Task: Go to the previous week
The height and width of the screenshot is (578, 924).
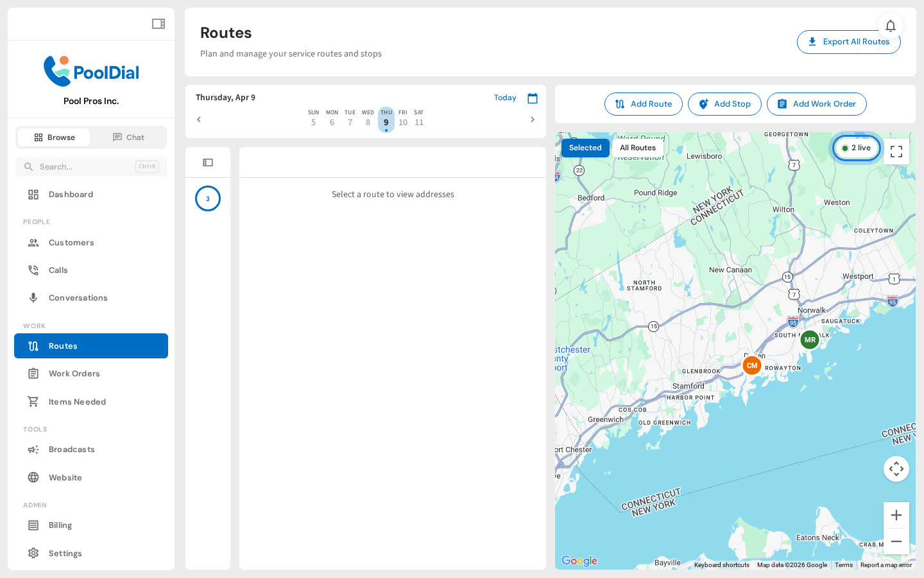Action: pyautogui.click(x=199, y=119)
